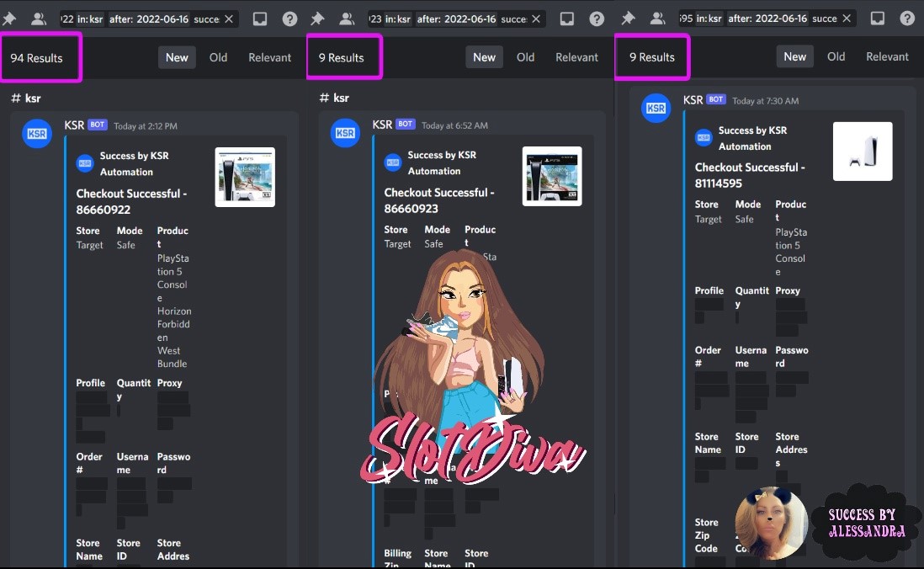Click # ksr channel header in middle panel

pyautogui.click(x=334, y=98)
